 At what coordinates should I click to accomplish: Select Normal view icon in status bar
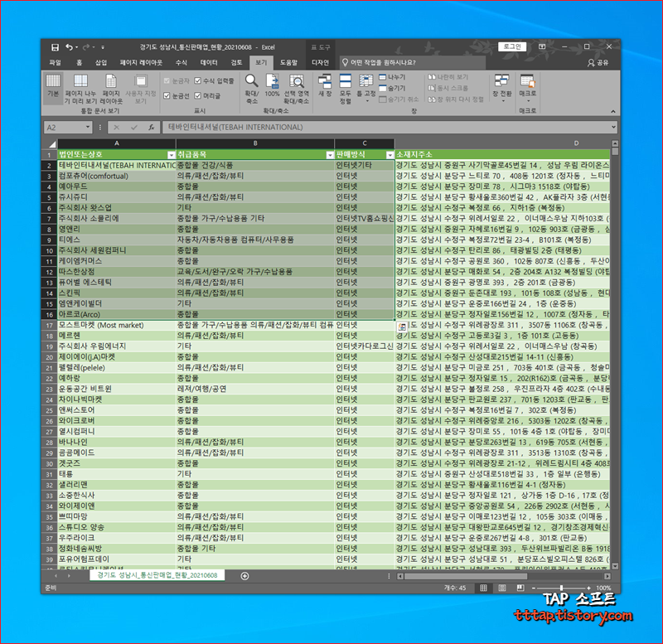coord(483,588)
